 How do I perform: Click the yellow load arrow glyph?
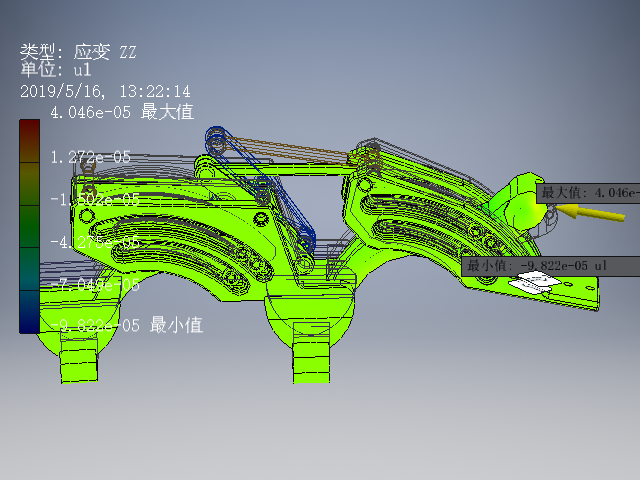(590, 213)
